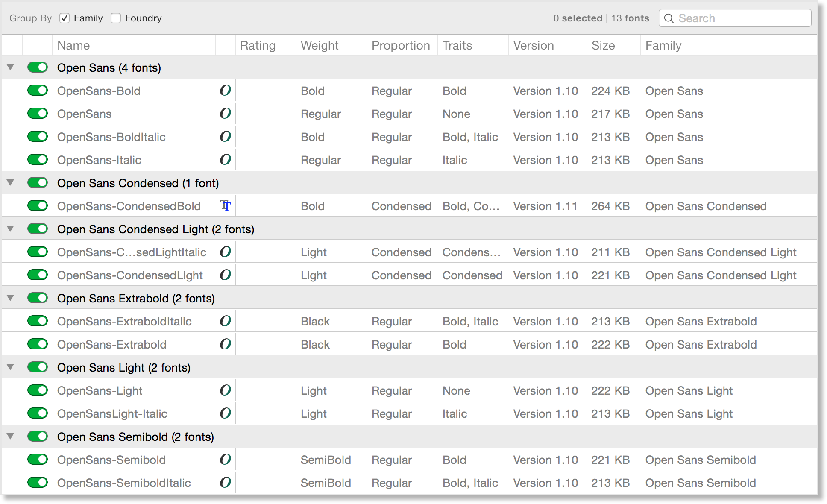Viewport: 827px width, 504px height.
Task: Switch off OpenSans-CondensedBold
Action: click(38, 205)
